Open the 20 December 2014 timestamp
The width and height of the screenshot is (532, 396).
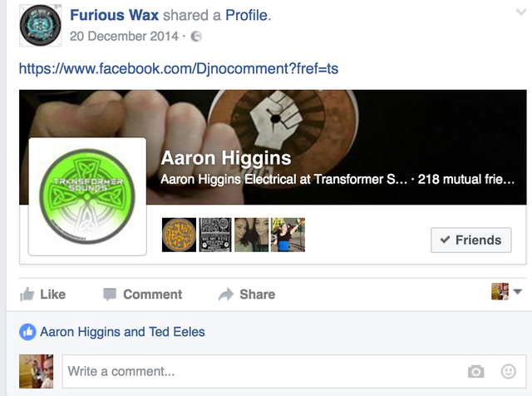pos(124,36)
